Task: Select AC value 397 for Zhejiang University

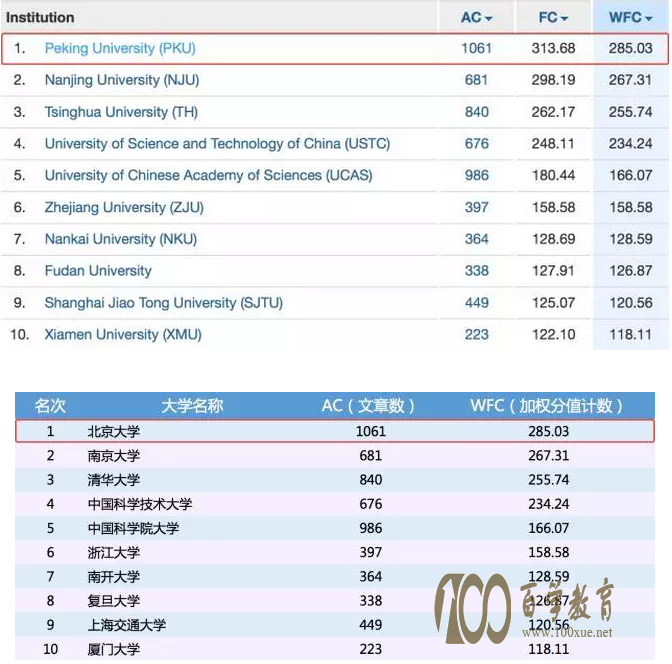Action: (477, 207)
